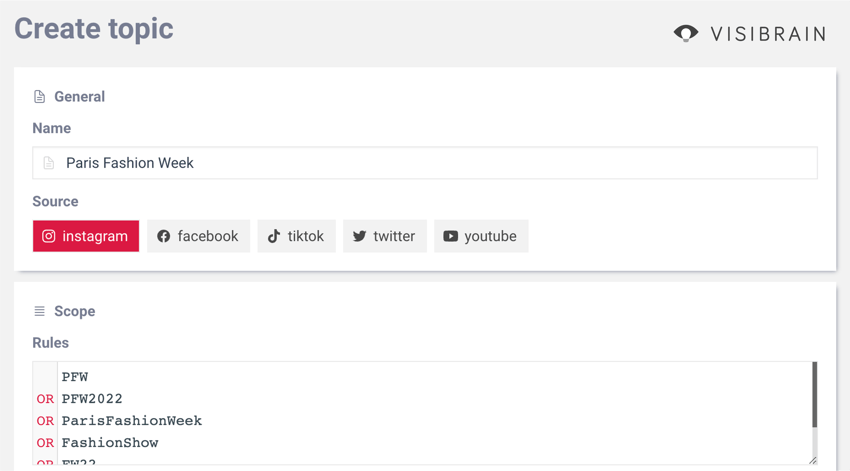Viewport: 850px width, 471px height.
Task: Enable the tiktok source
Action: click(x=297, y=236)
